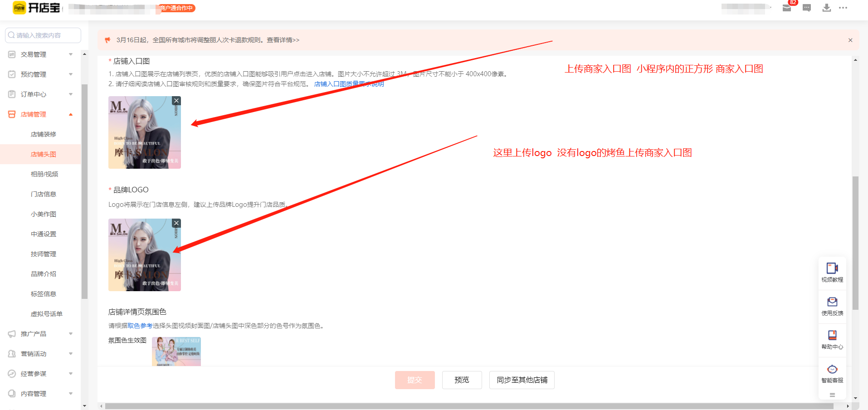This screenshot has width=868, height=410.
Task: Open the mail inbox icon with badge
Action: coord(787,8)
